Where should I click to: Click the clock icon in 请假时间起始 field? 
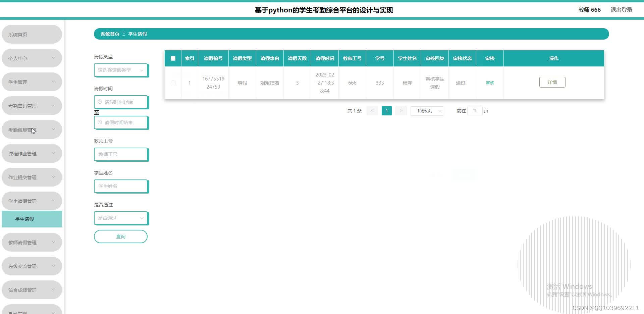point(100,102)
